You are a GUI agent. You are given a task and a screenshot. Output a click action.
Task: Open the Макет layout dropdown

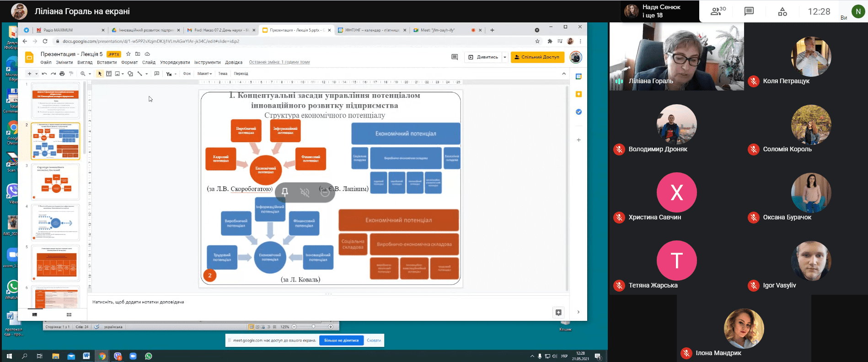click(x=204, y=74)
